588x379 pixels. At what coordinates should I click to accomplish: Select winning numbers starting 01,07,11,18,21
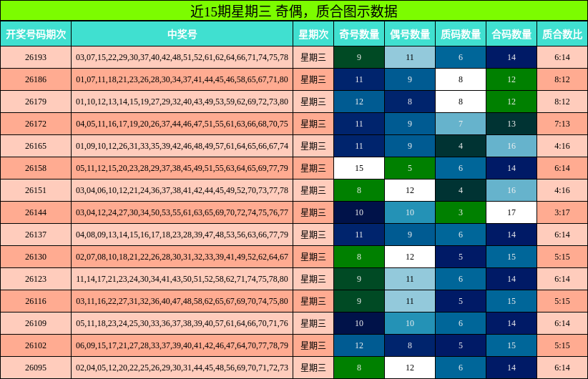[182, 79]
